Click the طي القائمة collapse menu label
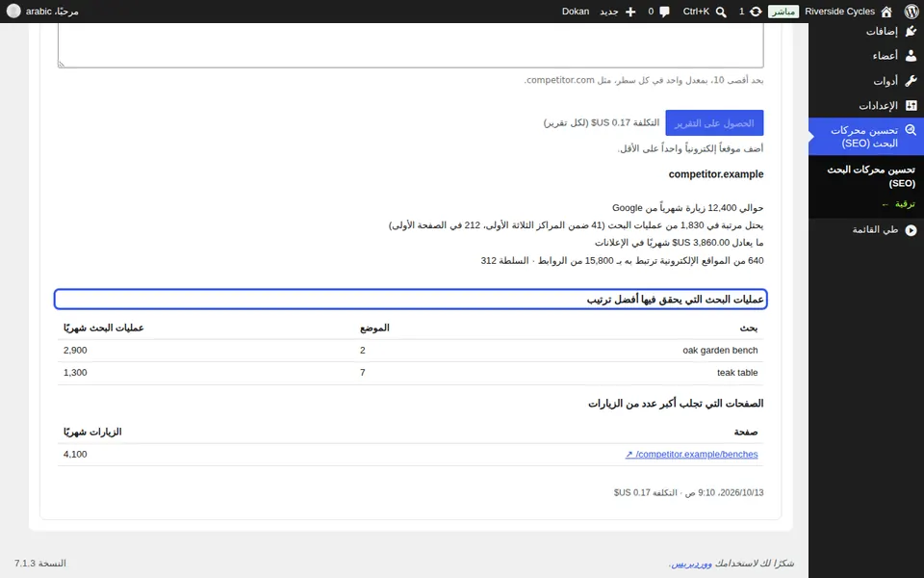 [875, 230]
